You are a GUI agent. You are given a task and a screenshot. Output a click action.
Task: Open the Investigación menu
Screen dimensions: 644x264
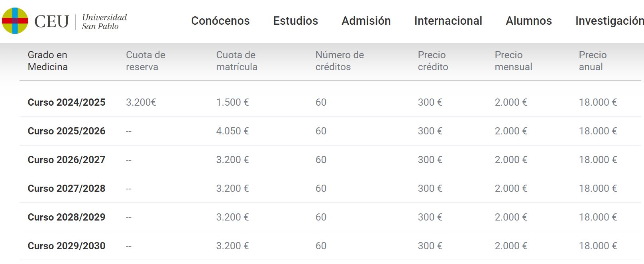pyautogui.click(x=610, y=21)
